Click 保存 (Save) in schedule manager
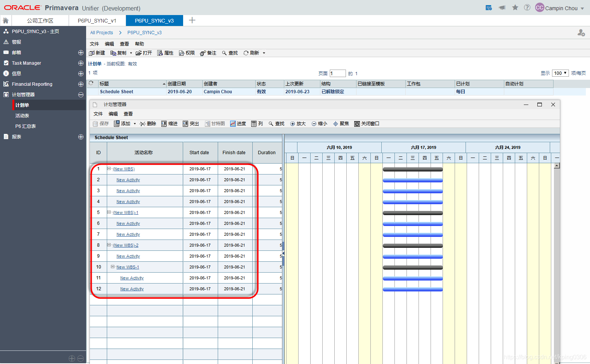This screenshot has height=364, width=590. pyautogui.click(x=101, y=124)
